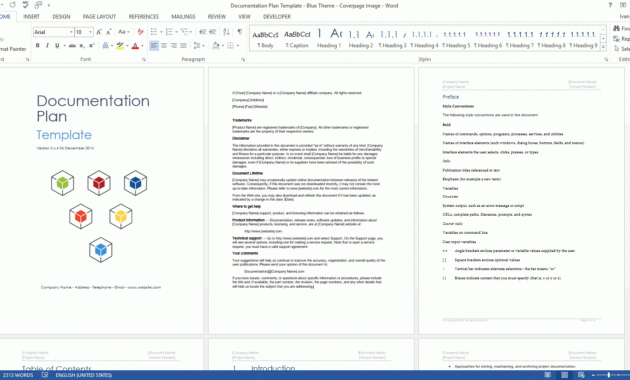The height and width of the screenshot is (380, 630).
Task: Open the font name dropdown
Action: point(71,32)
